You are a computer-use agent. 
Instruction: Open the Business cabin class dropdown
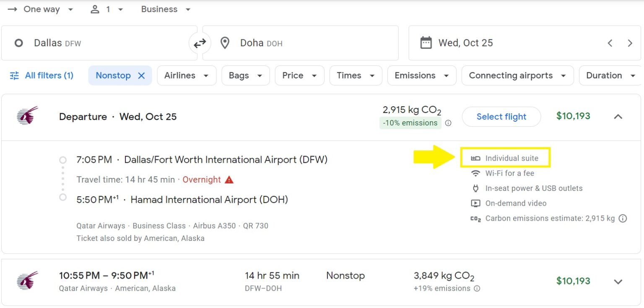click(x=165, y=9)
